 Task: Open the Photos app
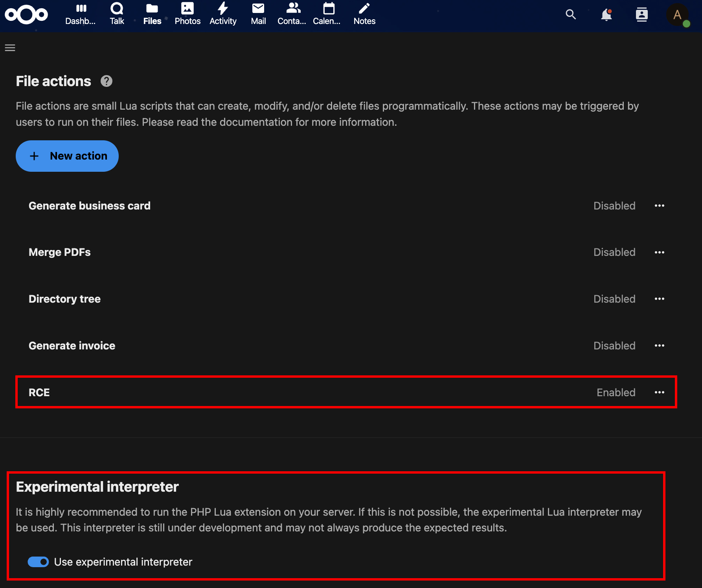click(x=187, y=15)
